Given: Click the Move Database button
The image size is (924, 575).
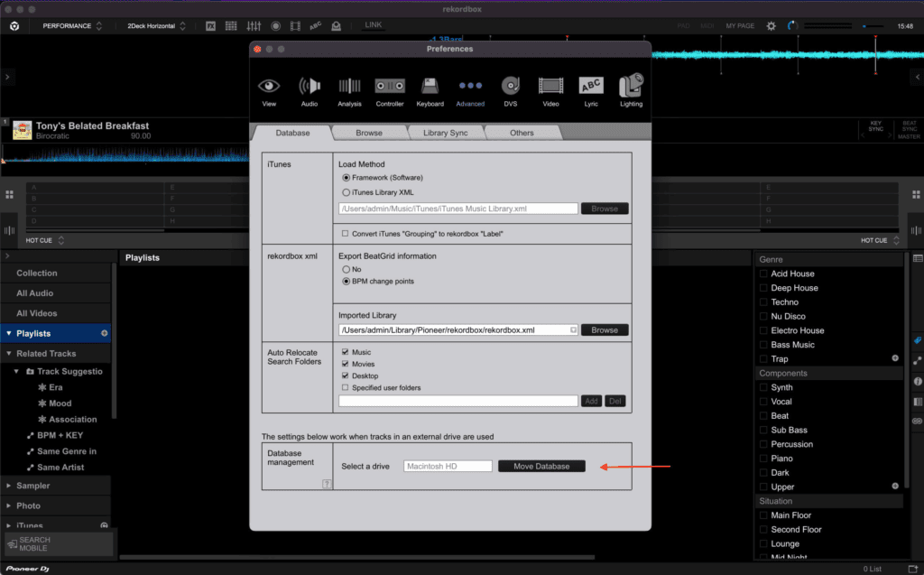Looking at the screenshot, I should point(541,466).
